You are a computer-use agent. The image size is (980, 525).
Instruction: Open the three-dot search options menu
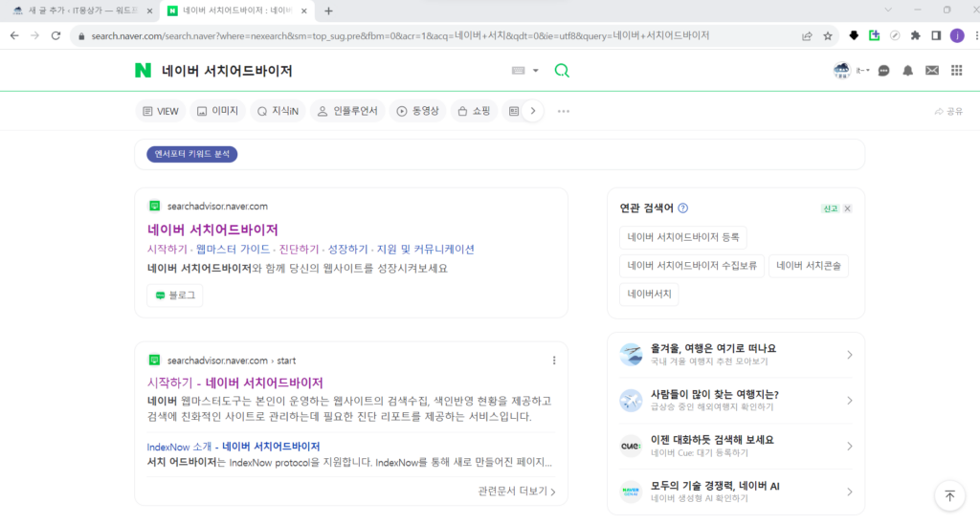click(563, 111)
